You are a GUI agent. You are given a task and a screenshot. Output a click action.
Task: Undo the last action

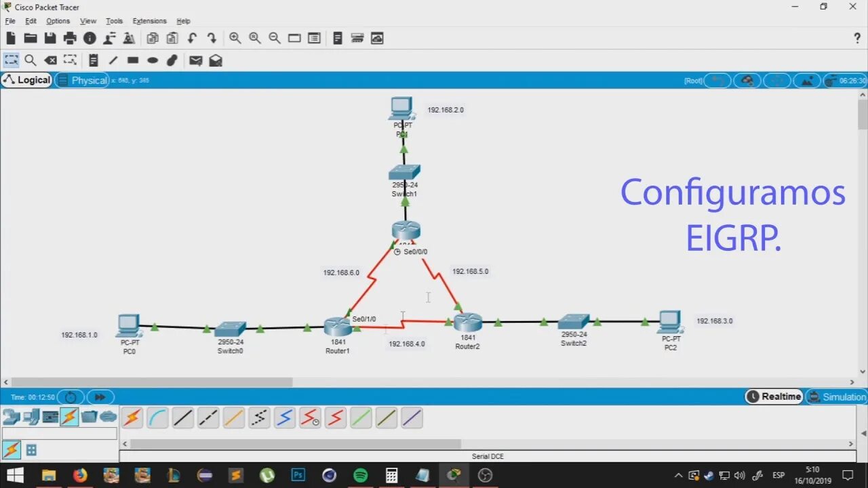192,38
